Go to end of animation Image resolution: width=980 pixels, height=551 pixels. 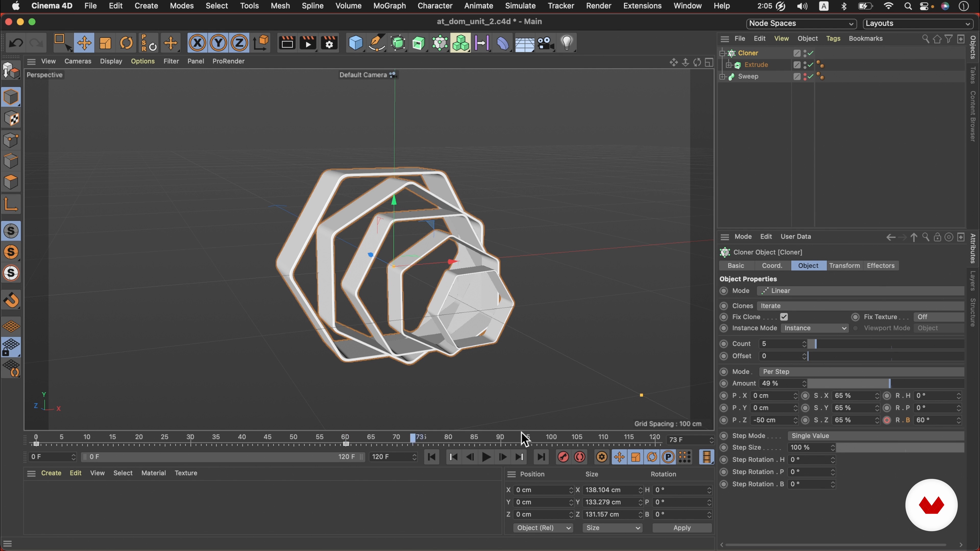(541, 457)
